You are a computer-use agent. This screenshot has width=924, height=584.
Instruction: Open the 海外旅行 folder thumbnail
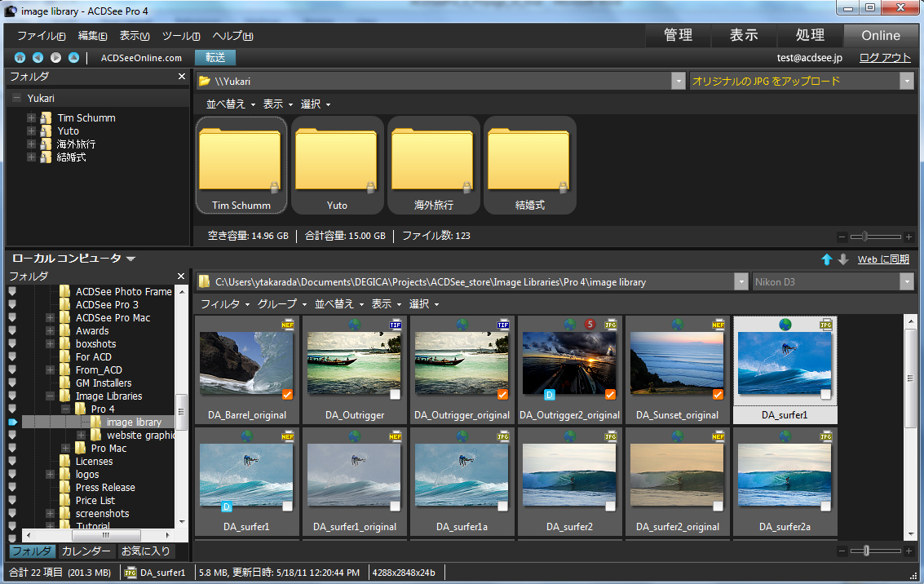coord(433,159)
